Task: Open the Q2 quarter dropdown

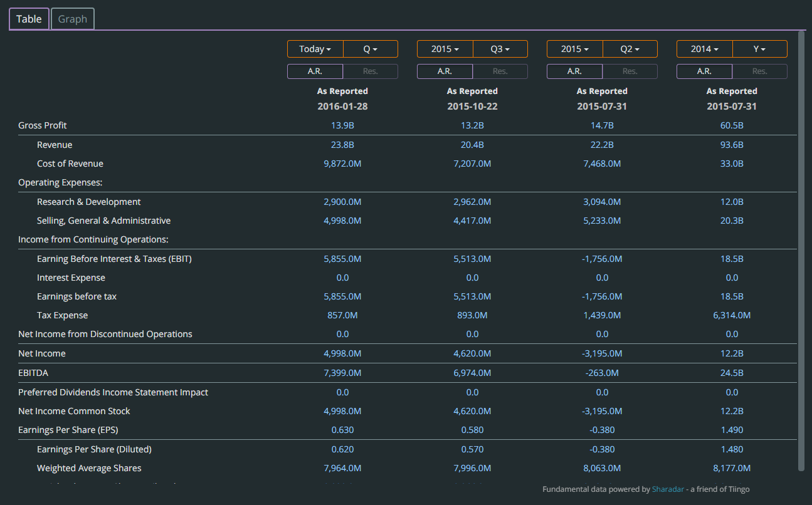Action: (630, 49)
